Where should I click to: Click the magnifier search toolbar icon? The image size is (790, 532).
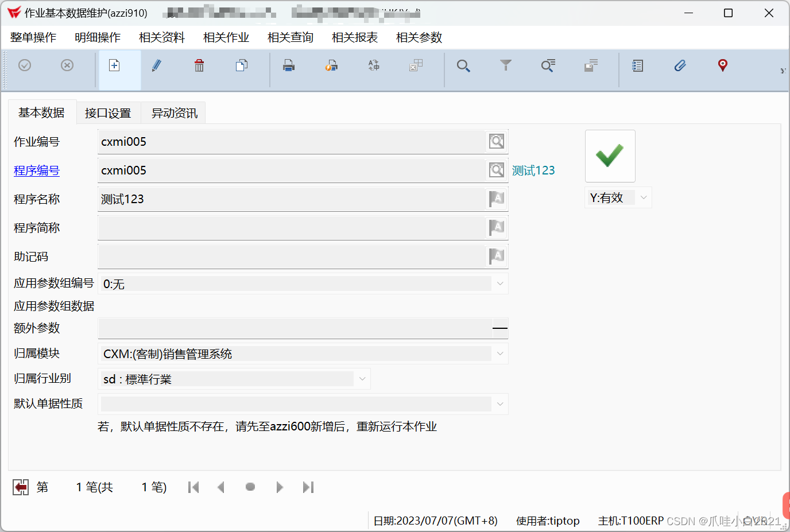(463, 65)
